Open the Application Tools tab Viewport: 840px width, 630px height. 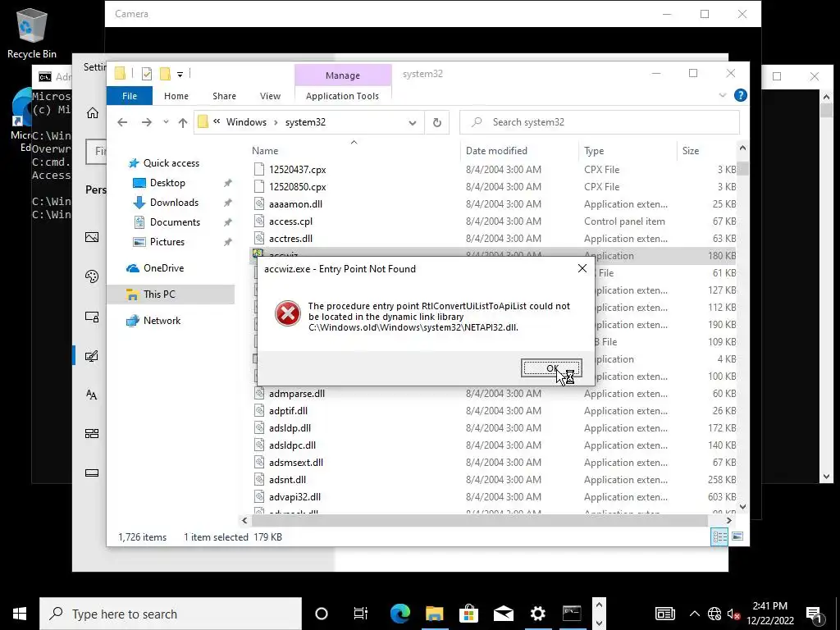342,96
